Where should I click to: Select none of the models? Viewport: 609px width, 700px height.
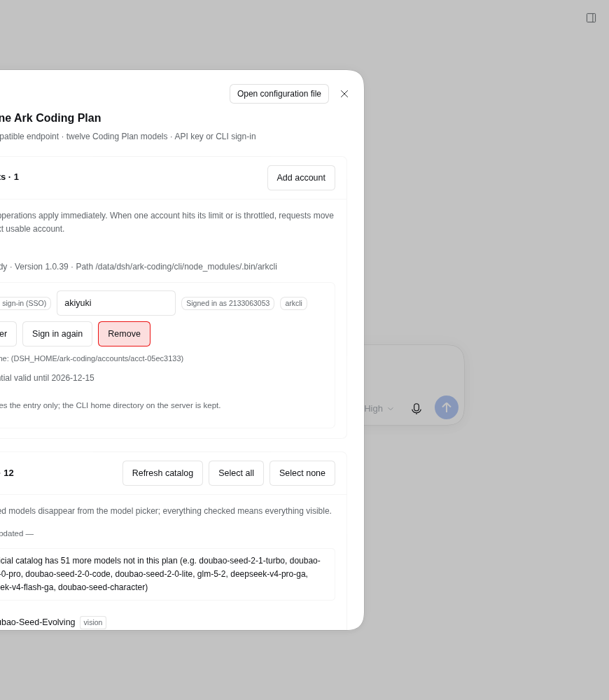coord(302,473)
